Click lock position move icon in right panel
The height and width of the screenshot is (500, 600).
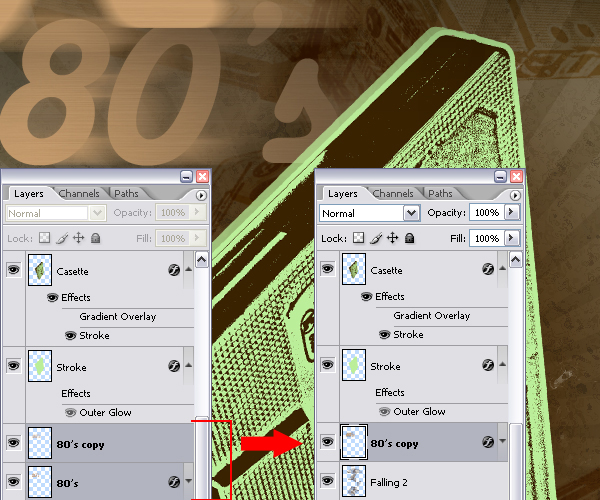point(393,239)
